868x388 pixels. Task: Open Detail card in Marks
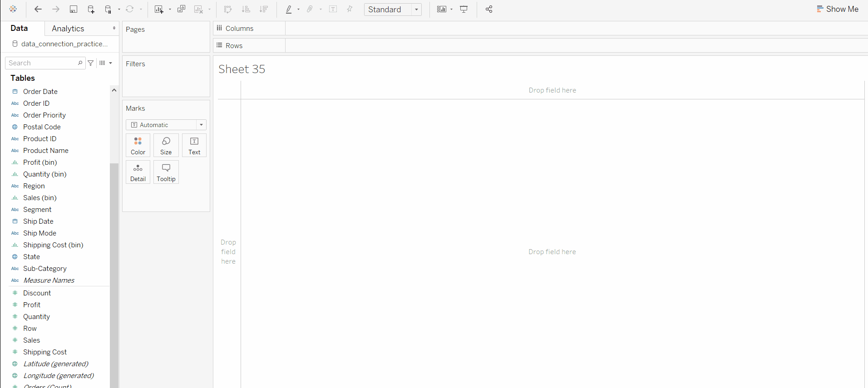pos(138,172)
